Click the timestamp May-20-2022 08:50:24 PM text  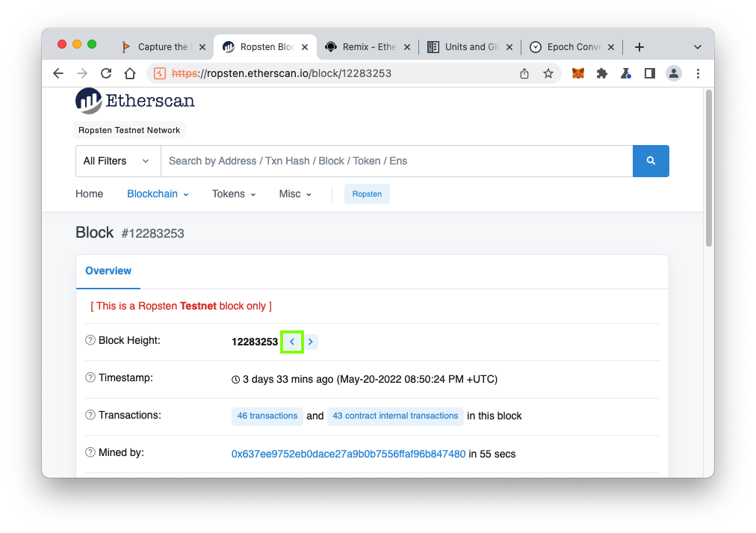(x=417, y=379)
